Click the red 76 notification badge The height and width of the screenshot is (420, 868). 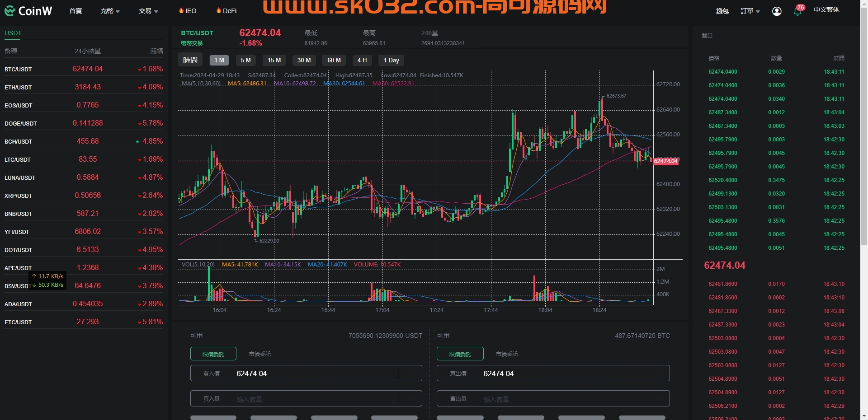point(801,7)
